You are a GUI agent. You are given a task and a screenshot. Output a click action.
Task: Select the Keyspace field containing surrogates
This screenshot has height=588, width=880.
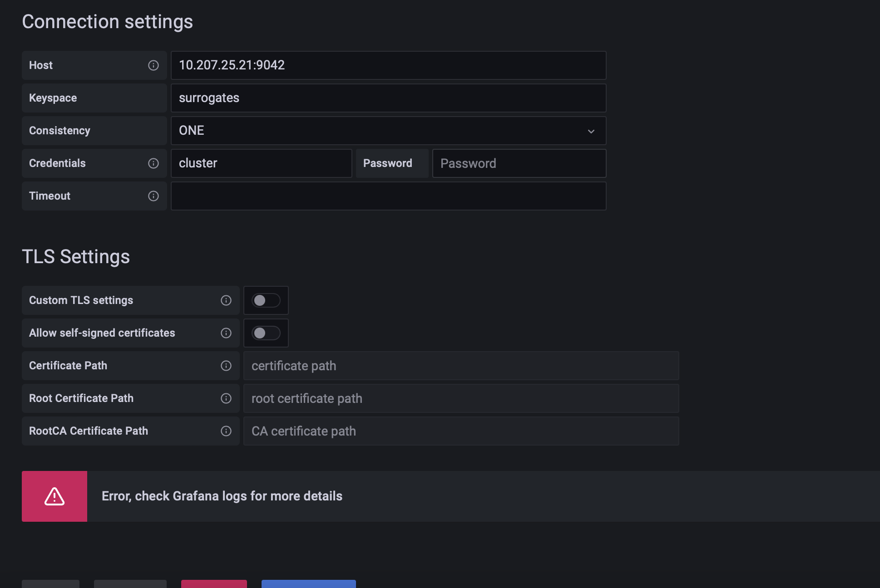coord(388,98)
